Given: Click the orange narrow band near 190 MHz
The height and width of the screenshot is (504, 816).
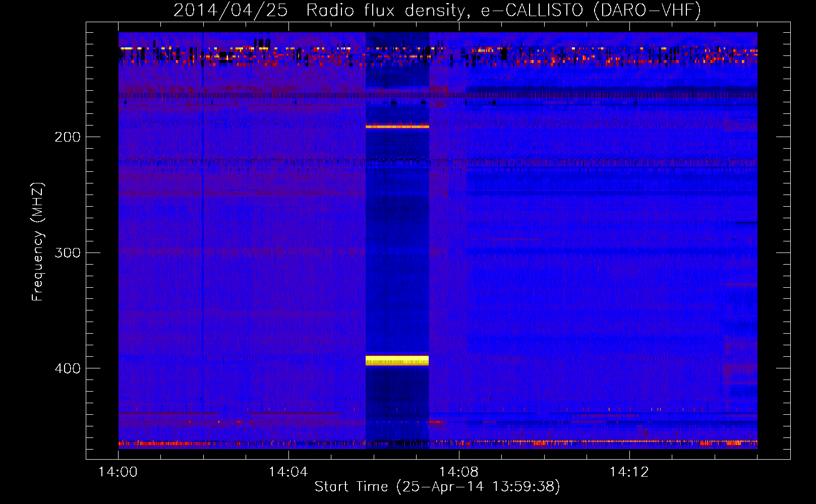Looking at the screenshot, I should coord(397,127).
